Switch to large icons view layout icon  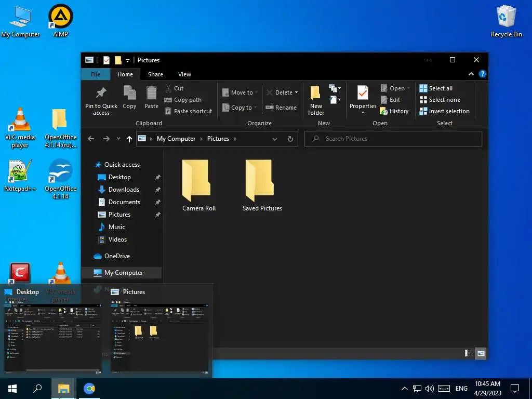point(481,353)
